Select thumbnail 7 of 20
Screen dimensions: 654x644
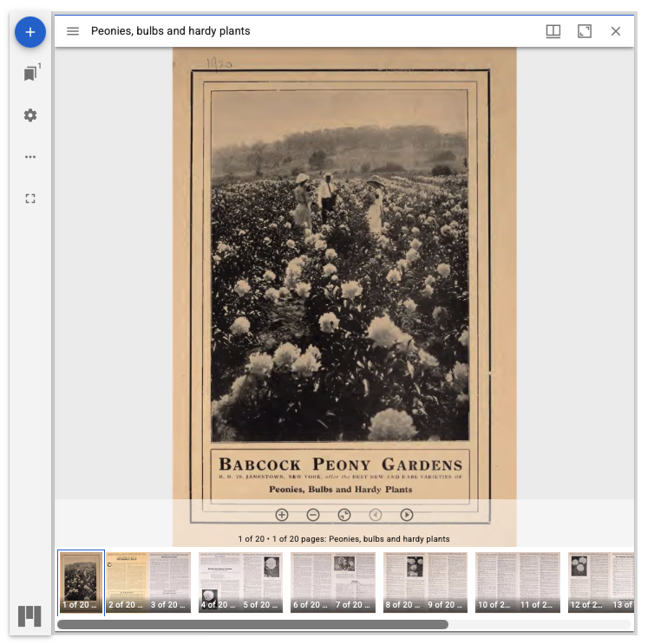[355, 582]
